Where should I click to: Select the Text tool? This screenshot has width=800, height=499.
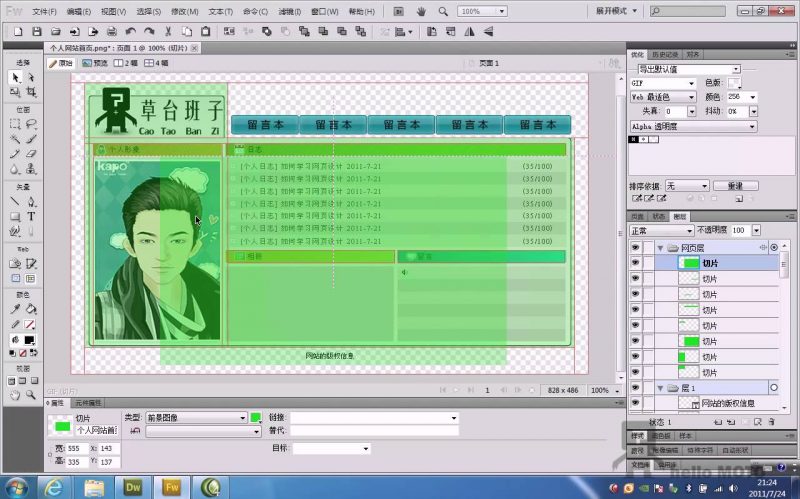[31, 216]
